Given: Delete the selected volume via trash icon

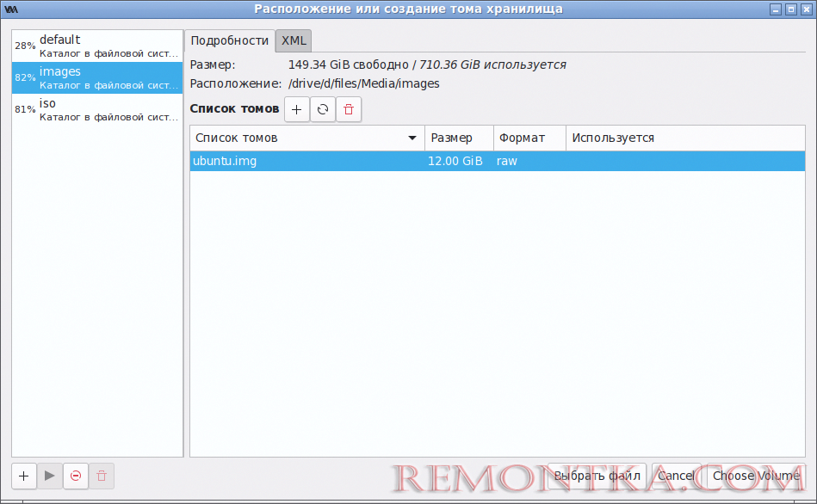Looking at the screenshot, I should [x=348, y=109].
